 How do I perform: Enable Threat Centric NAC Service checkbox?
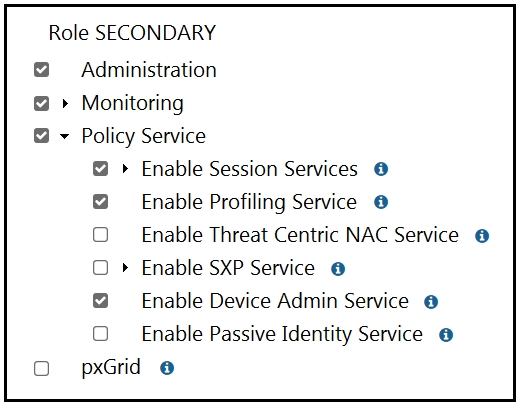(x=101, y=235)
